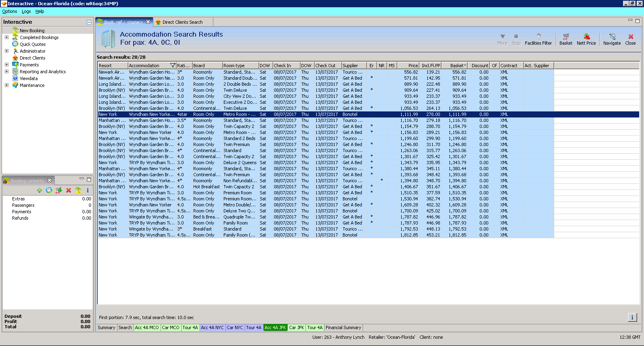Expand the Administrator tree node
Screen dimensions: 644x346
pyautogui.click(x=6, y=51)
